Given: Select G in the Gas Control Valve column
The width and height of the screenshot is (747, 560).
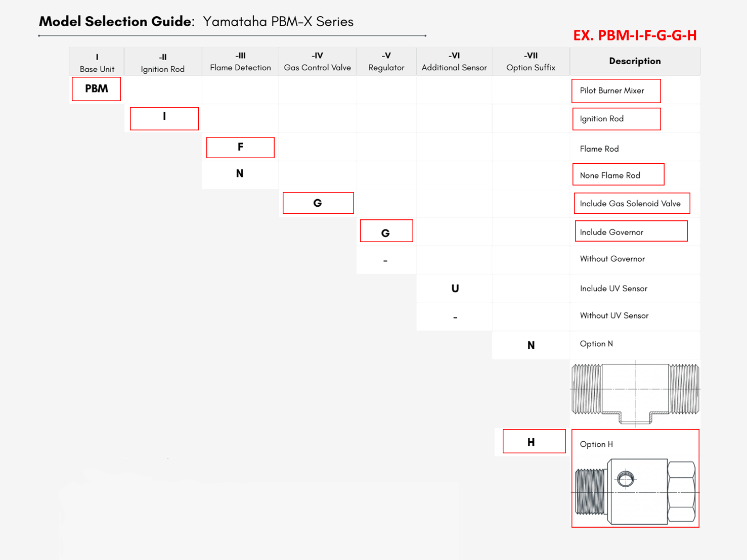Looking at the screenshot, I should coord(318,203).
